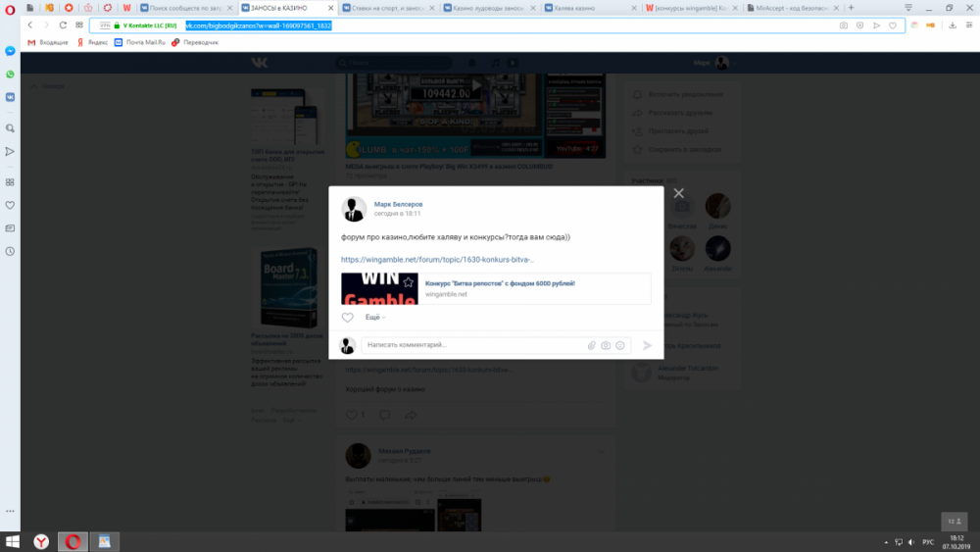The image size is (980, 552).
Task: Click the Opera menu logo
Action: (x=10, y=10)
